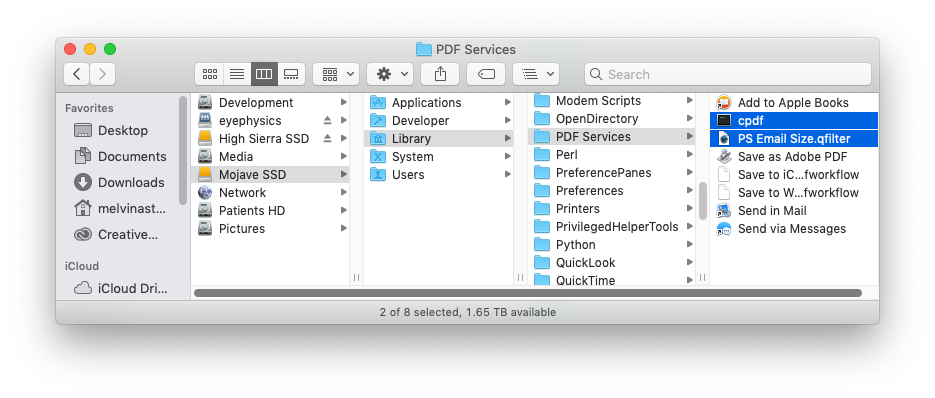Select the Media volume
This screenshot has height=398, width=935.
pyautogui.click(x=236, y=156)
